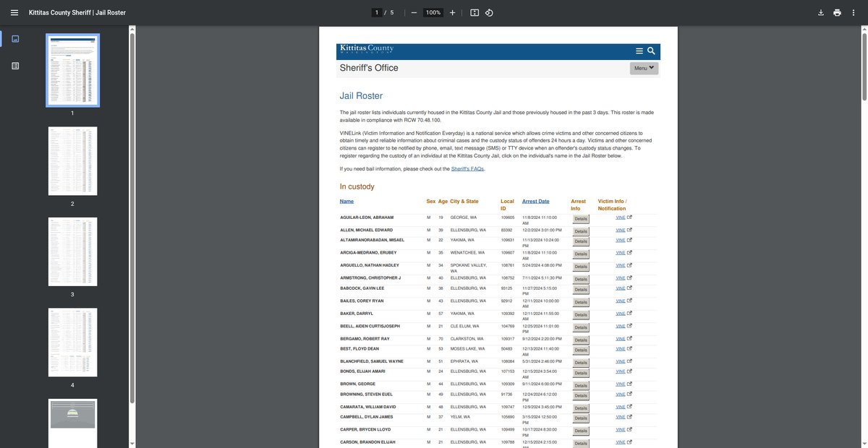Viewport: 868px width, 448px height.
Task: Click Local ID 50483
Action: point(506,348)
